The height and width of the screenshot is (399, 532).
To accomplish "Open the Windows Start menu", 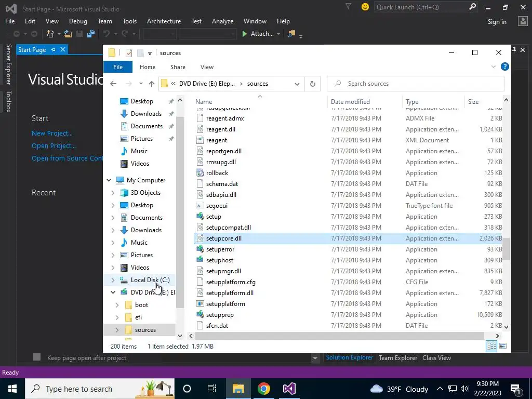I will [12, 389].
